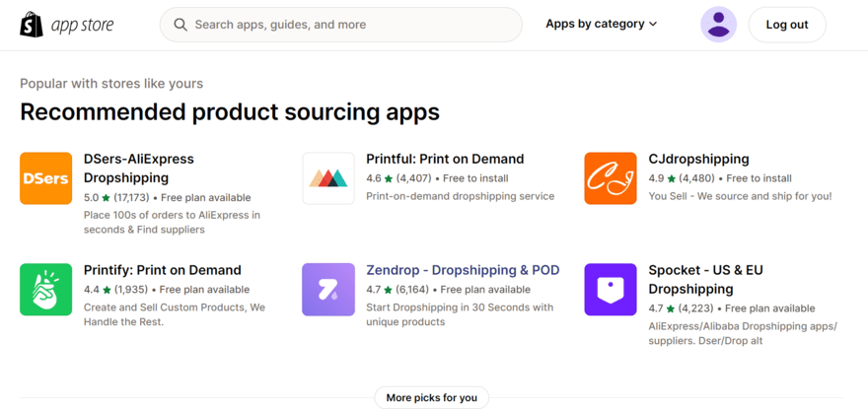
Task: Click the Log out button
Action: click(787, 25)
